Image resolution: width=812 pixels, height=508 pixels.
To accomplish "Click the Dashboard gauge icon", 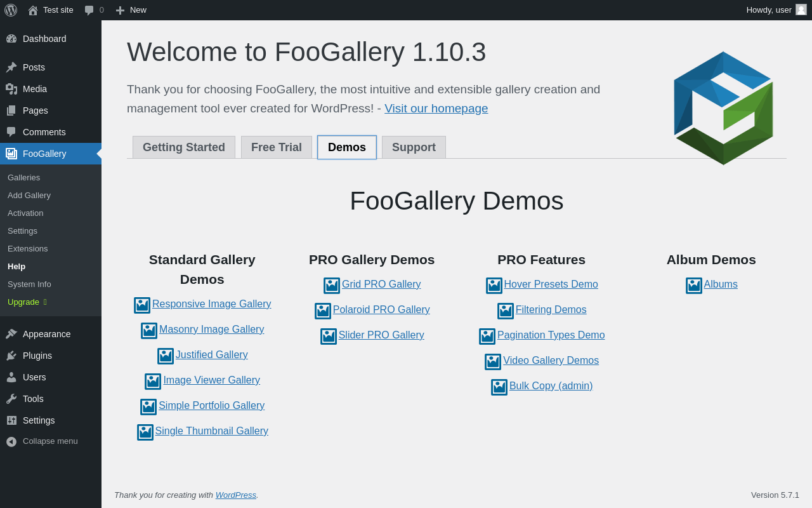I will 11,39.
